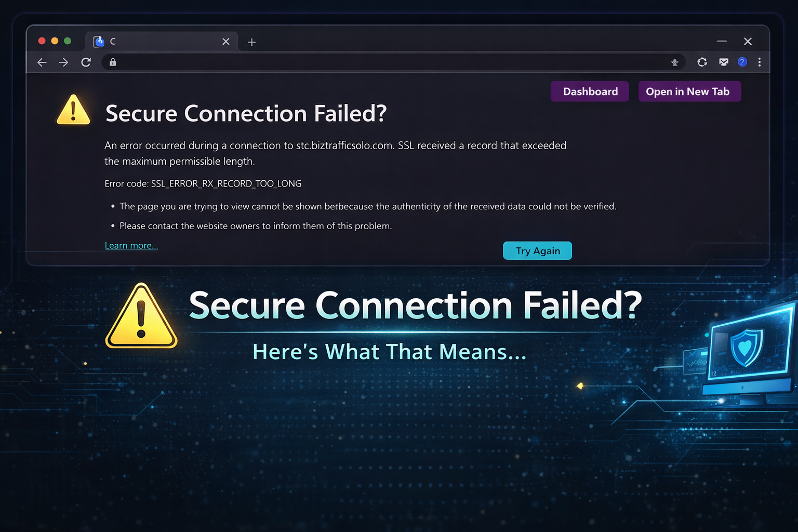Click the blue question mark help icon

pos(742,62)
